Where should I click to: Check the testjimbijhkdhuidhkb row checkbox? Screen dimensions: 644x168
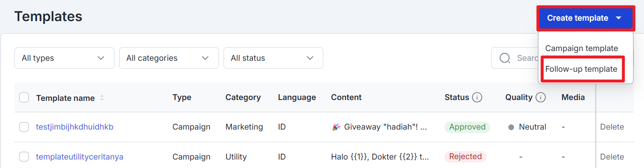pos(24,127)
